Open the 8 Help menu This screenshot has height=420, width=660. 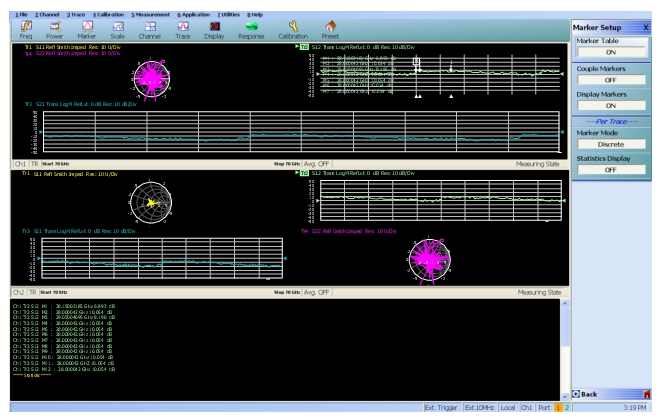(x=255, y=15)
